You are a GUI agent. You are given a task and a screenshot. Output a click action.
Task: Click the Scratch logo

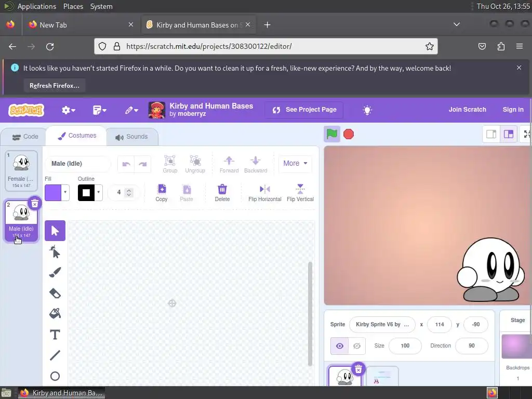click(x=26, y=110)
